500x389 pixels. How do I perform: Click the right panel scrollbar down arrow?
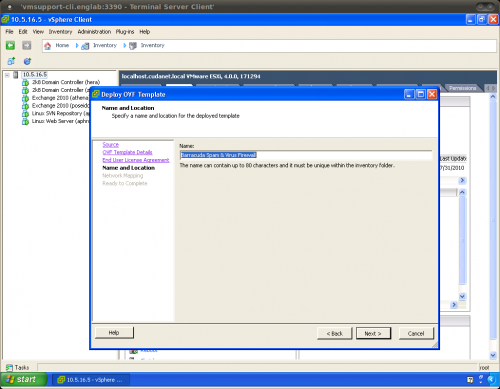(x=493, y=355)
